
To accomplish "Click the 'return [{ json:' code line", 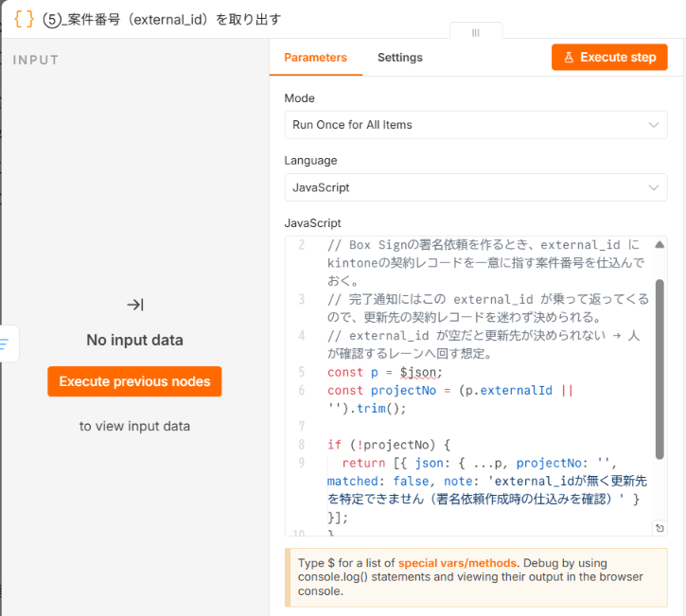I will tap(487, 490).
